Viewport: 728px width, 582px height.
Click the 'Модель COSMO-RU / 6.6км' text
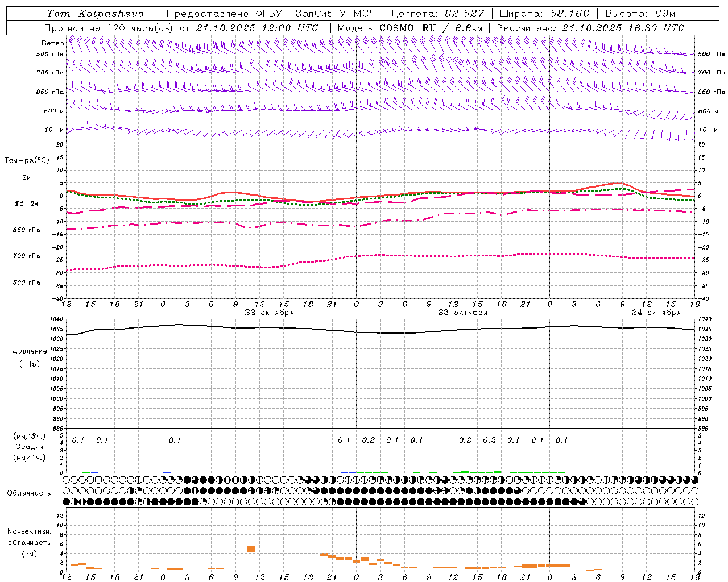(410, 28)
